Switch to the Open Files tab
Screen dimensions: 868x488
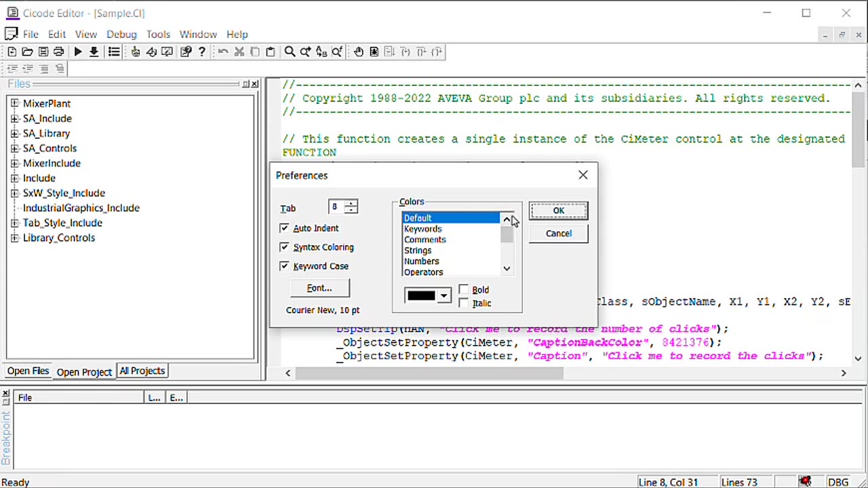28,371
